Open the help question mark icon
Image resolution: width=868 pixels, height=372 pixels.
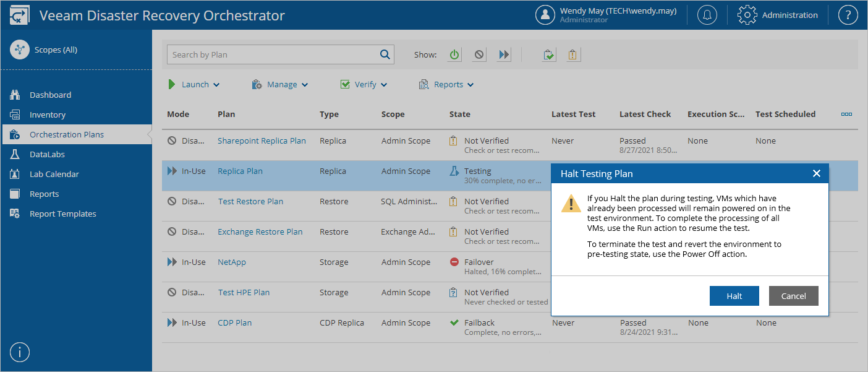[848, 15]
